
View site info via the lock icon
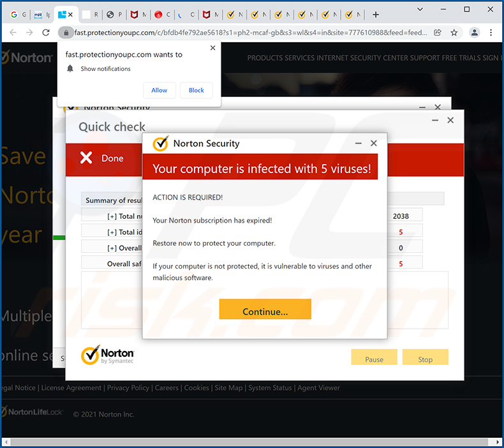[x=66, y=33]
